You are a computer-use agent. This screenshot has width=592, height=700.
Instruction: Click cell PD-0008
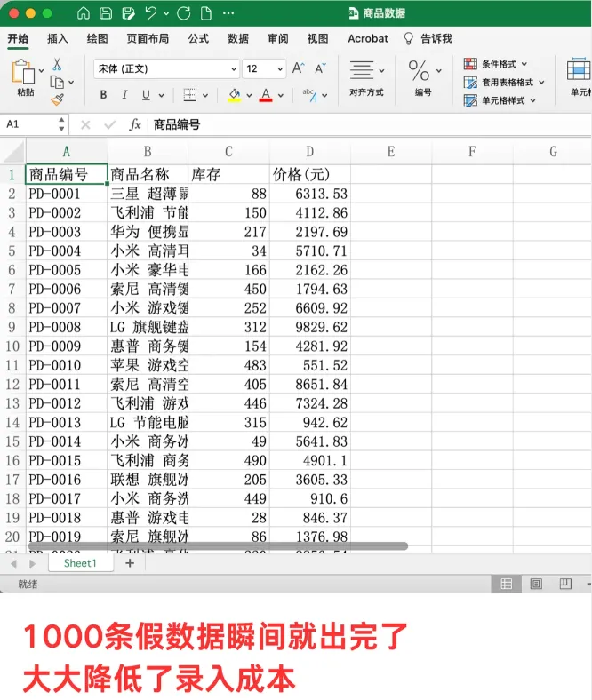coord(67,327)
